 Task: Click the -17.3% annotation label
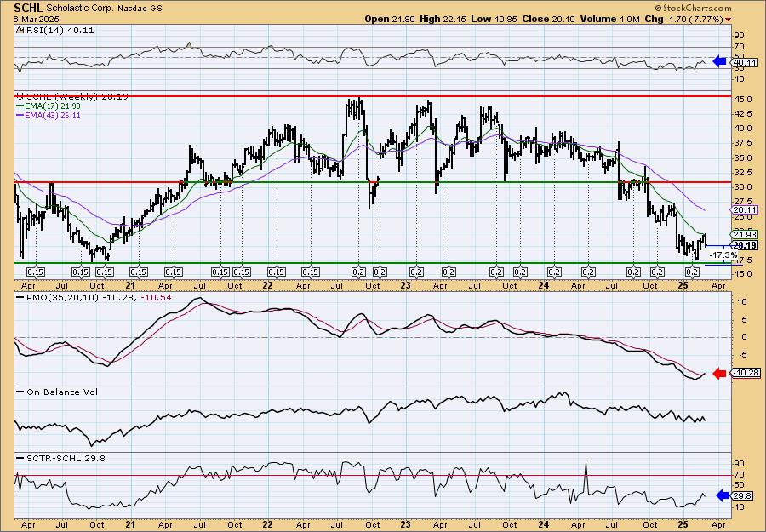click(723, 255)
